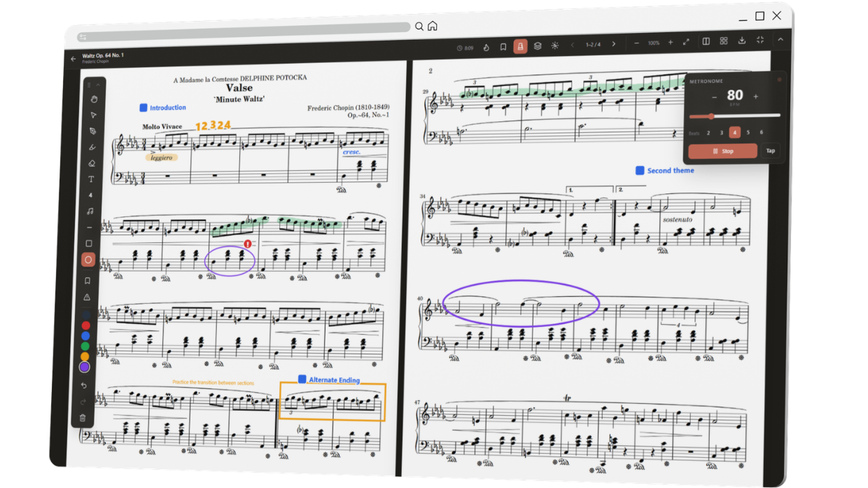Toggle the brightness sun icon
868x488 pixels.
[554, 46]
